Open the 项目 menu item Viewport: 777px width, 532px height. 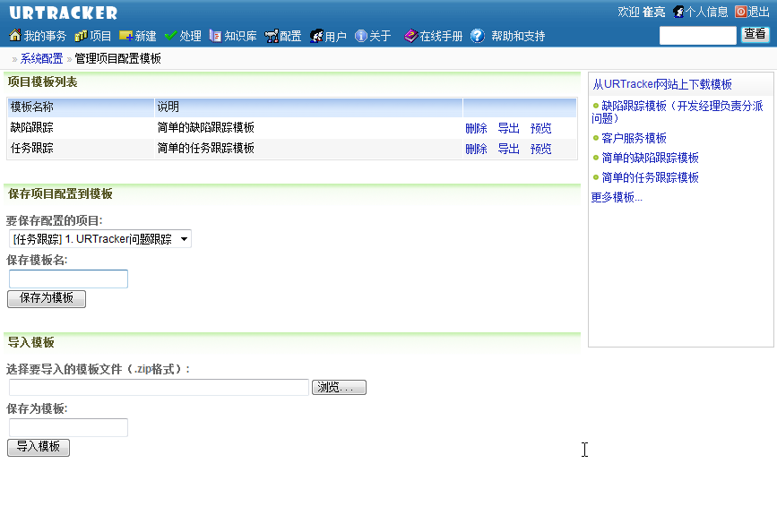click(x=100, y=36)
